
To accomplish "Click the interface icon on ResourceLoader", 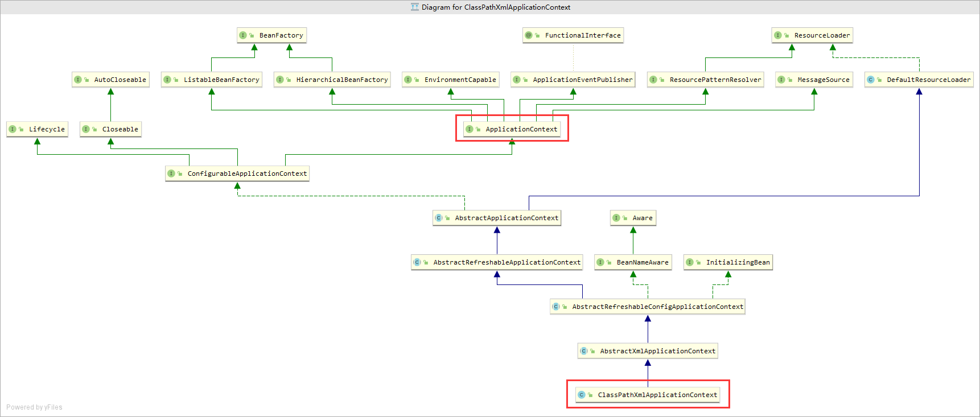I will tap(778, 35).
